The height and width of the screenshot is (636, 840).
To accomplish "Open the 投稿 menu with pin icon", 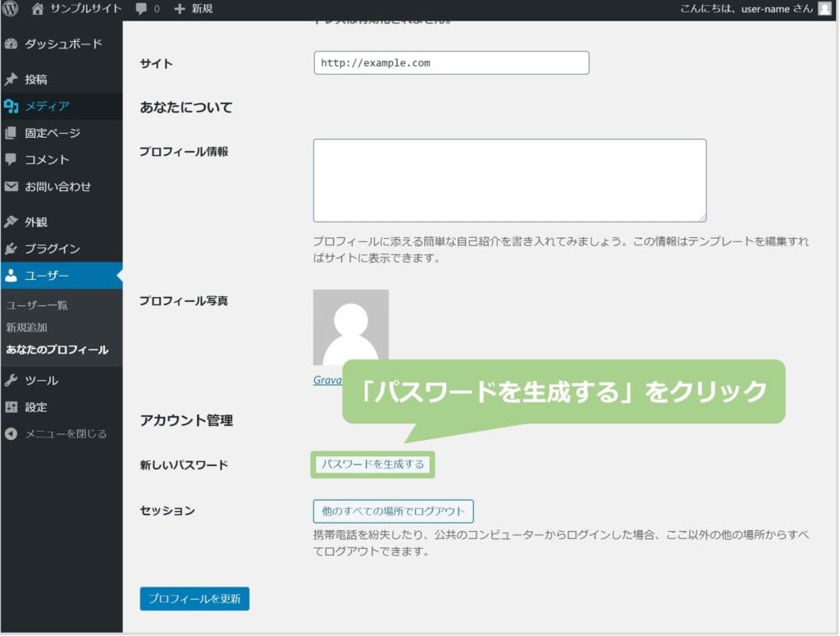I will point(35,80).
